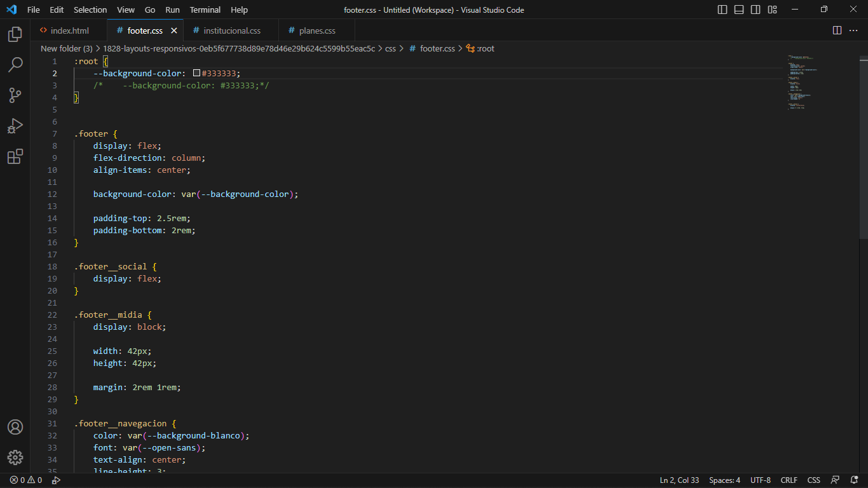Open the Accounts menu icon
Viewport: 868px width, 488px height.
coord(15,427)
